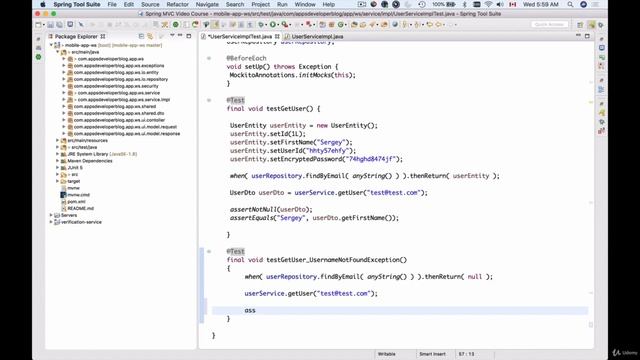Select pom.xml in Package Explorer
Screen dimensions: 640x360
[76, 202]
